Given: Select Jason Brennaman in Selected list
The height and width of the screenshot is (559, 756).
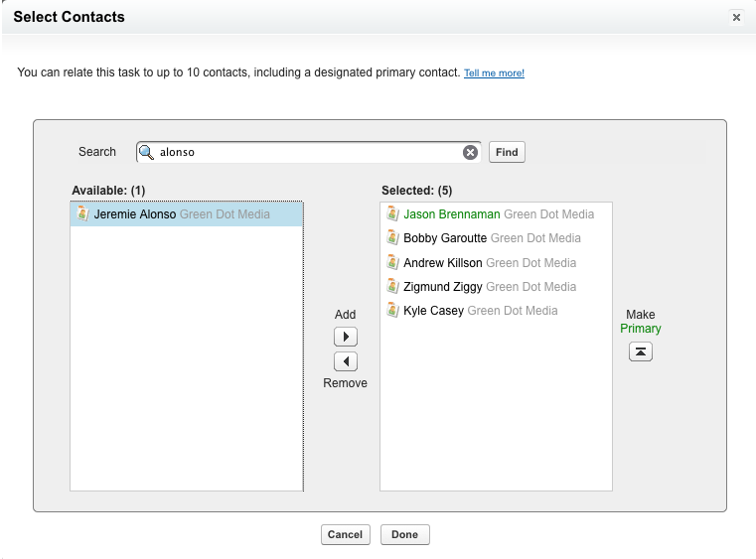Looking at the screenshot, I should click(453, 214).
